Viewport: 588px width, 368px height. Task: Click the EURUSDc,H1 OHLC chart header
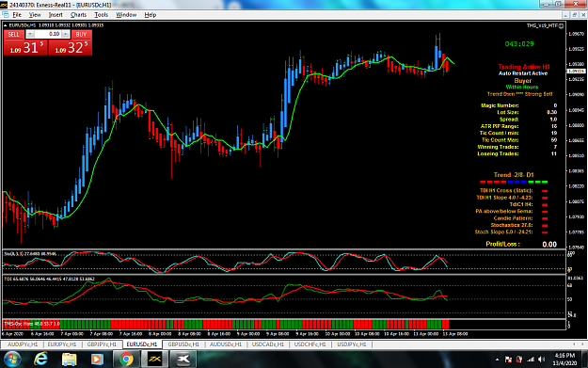(56, 25)
